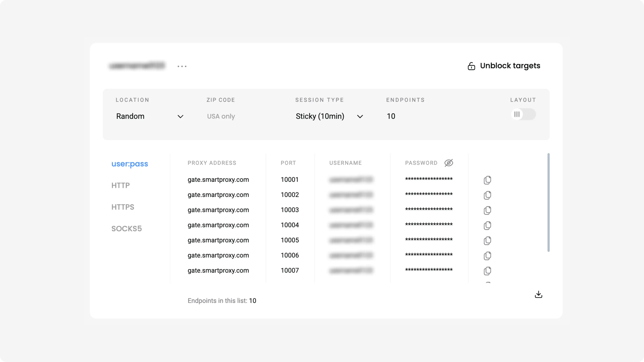Click blurred username in port 10005 row
The image size is (644, 362).
coord(351,240)
